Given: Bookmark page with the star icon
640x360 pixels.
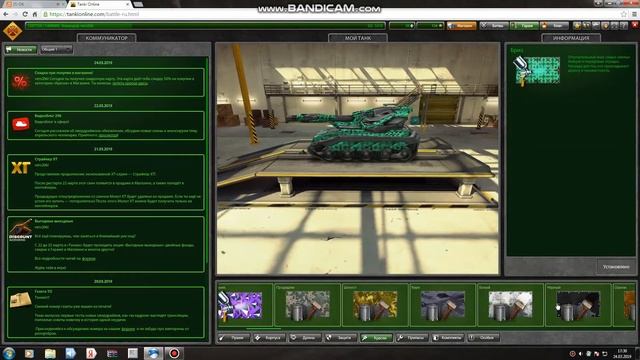Looking at the screenshot, I should click(624, 14).
